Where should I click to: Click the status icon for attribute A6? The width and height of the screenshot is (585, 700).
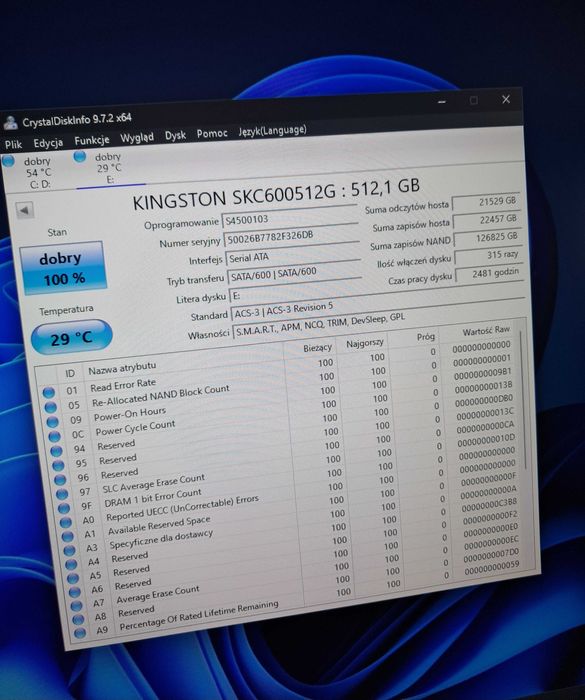tap(75, 592)
